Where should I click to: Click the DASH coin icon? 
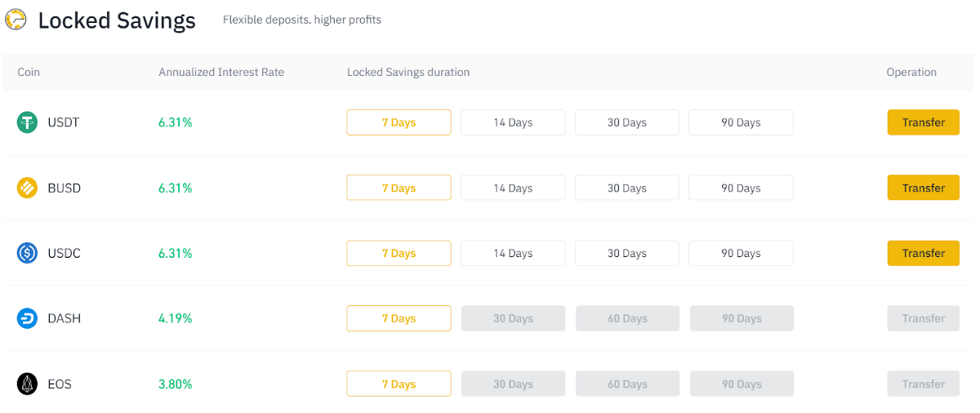[x=28, y=318]
